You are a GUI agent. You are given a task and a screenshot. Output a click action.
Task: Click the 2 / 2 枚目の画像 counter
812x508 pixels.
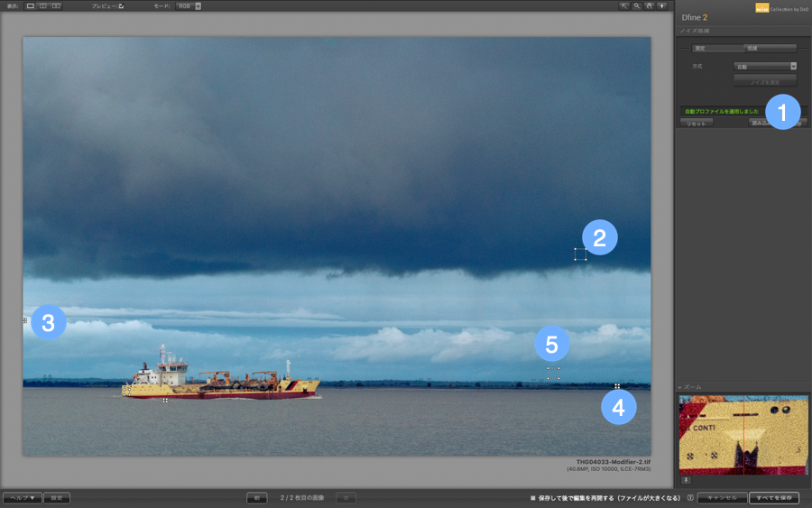pos(302,498)
